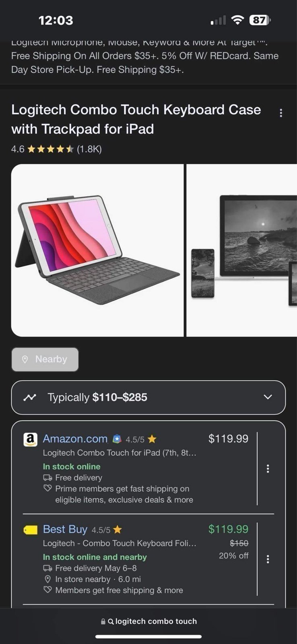Open product options three-dot menu

[281, 113]
